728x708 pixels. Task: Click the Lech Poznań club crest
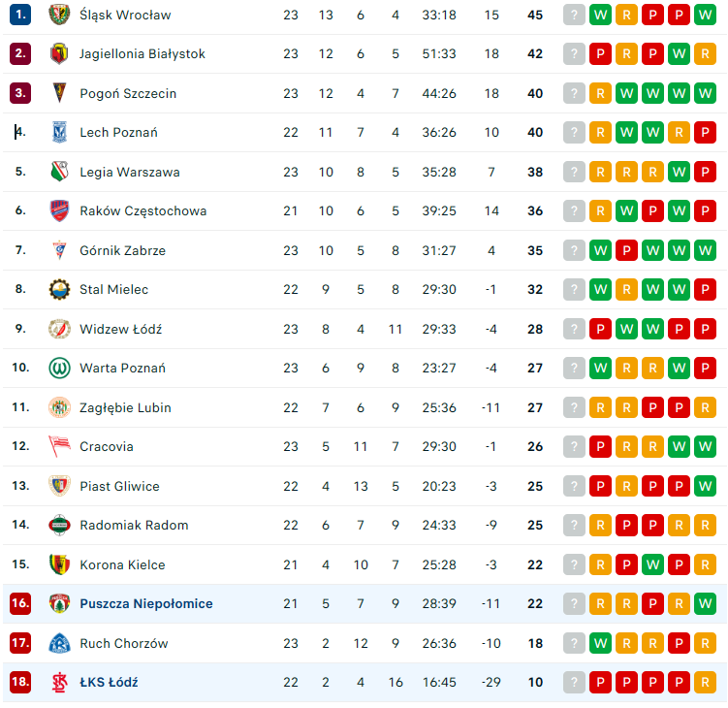click(60, 132)
